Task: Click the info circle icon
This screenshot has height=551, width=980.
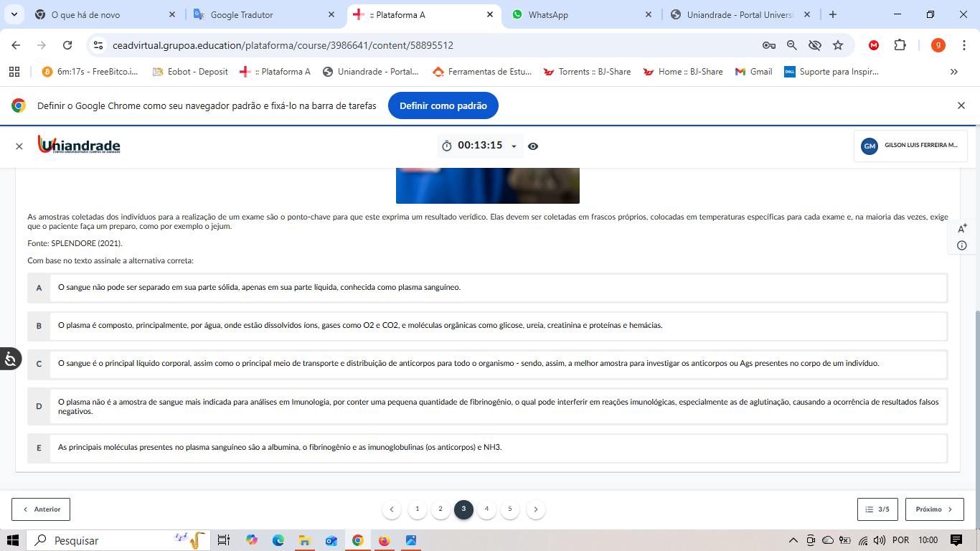Action: [x=962, y=245]
